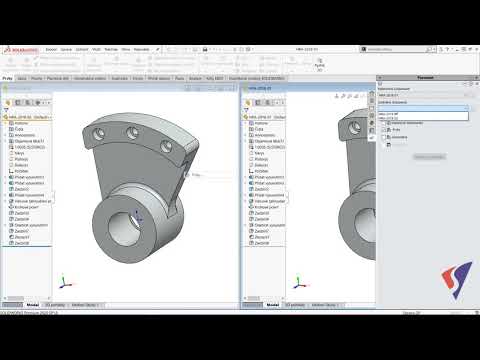The height and width of the screenshot is (360, 480).
Task: Open the Design Library task pane tab
Action: click(x=372, y=101)
